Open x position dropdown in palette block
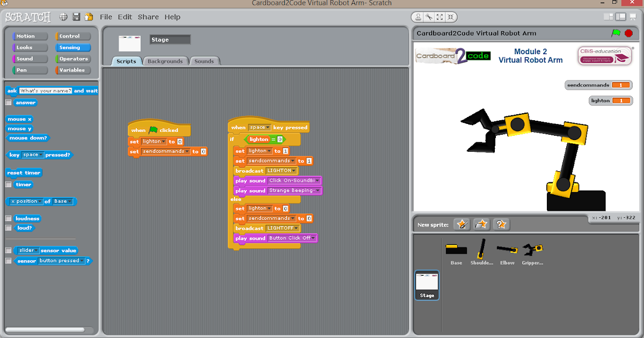This screenshot has width=644, height=338. (25, 201)
